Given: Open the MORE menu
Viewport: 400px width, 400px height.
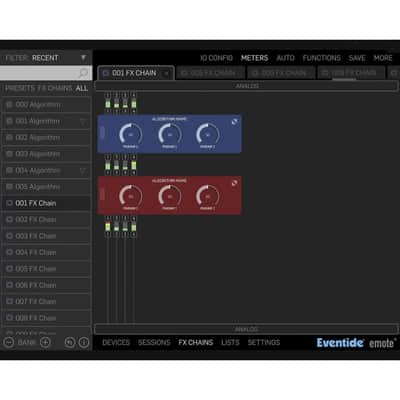Looking at the screenshot, I should tap(383, 58).
